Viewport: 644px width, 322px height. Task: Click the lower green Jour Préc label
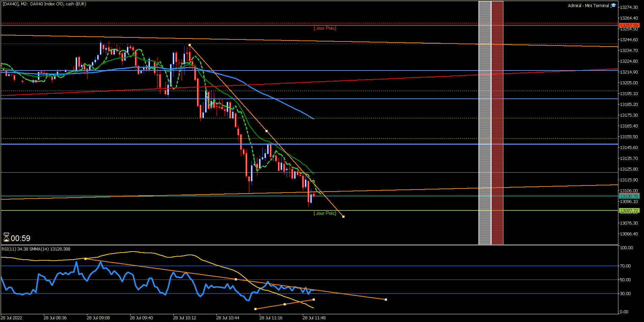(325, 213)
